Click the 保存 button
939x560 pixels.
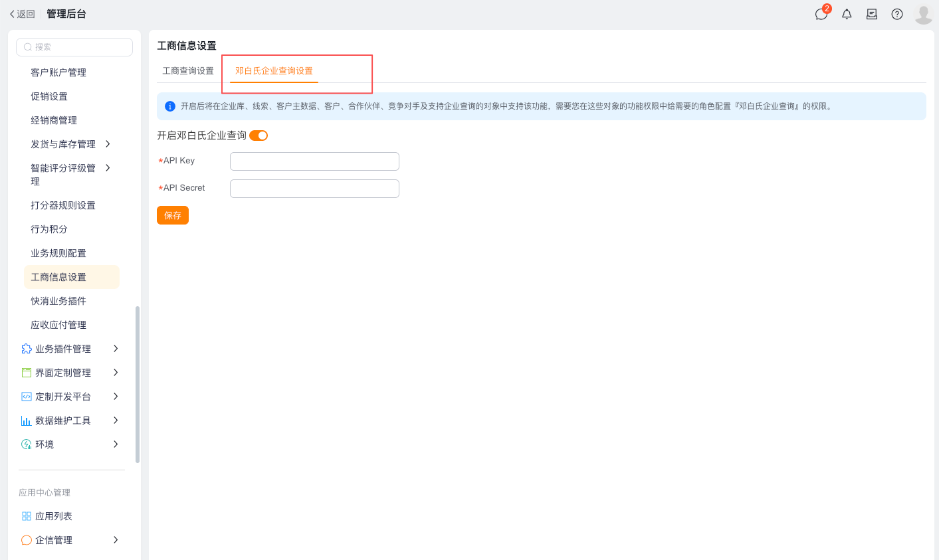pos(173,215)
